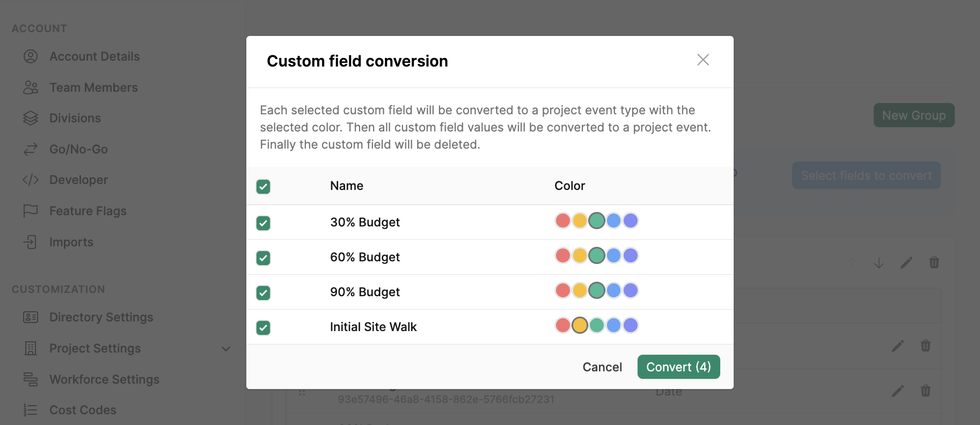Expand the Project Settings chevron
The height and width of the screenshot is (425, 980).
[226, 349]
